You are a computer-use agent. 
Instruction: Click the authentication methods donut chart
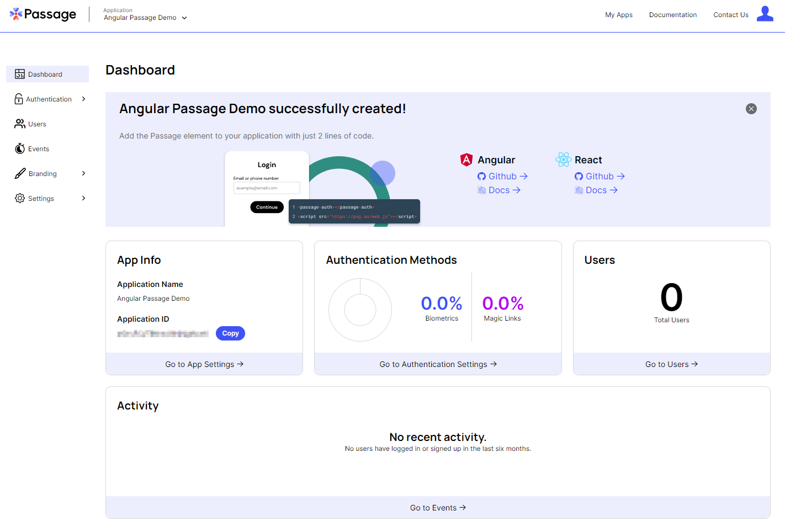(x=360, y=310)
